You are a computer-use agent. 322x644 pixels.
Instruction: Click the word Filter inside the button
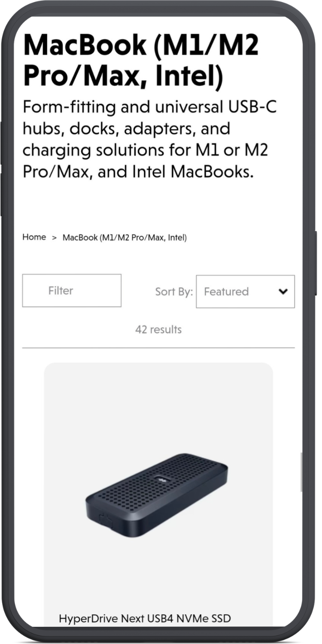pyautogui.click(x=61, y=291)
